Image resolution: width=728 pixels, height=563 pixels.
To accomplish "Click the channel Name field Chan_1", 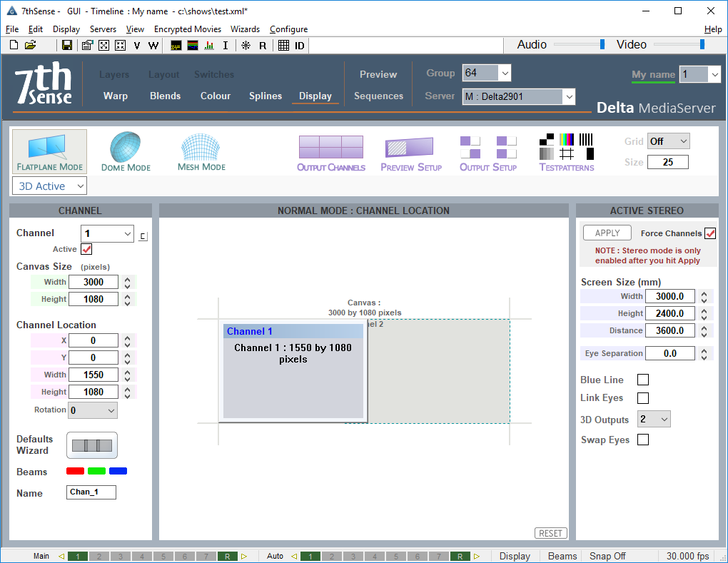I will (91, 492).
